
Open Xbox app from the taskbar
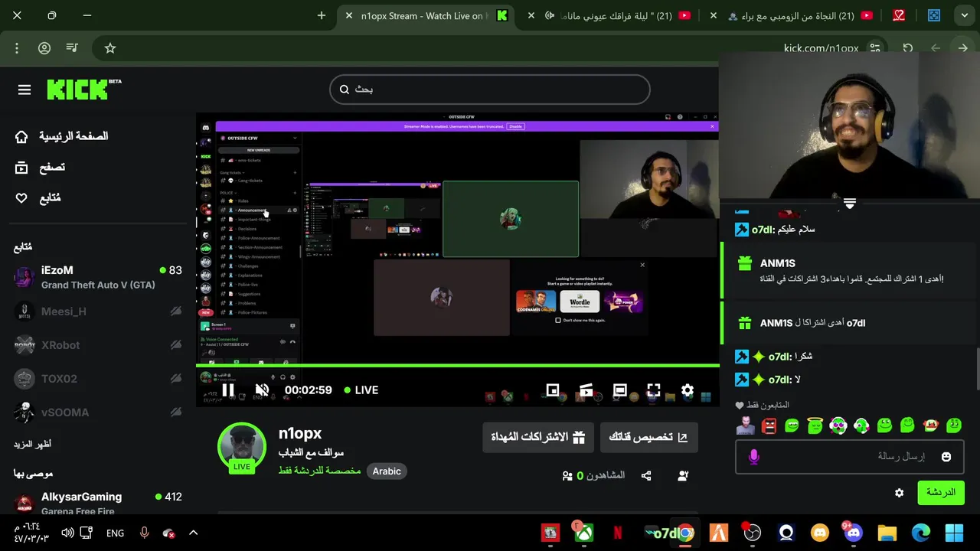pyautogui.click(x=584, y=533)
